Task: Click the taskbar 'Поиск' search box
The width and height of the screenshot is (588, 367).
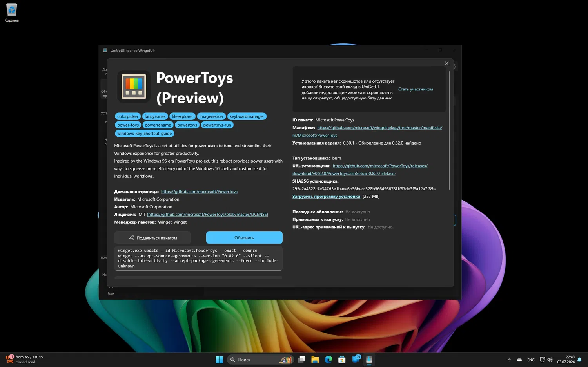Action: click(260, 360)
